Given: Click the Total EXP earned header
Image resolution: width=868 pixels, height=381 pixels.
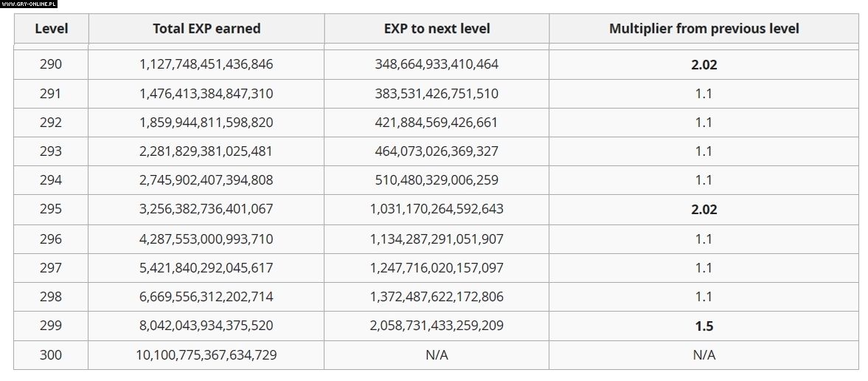Looking at the screenshot, I should (206, 29).
